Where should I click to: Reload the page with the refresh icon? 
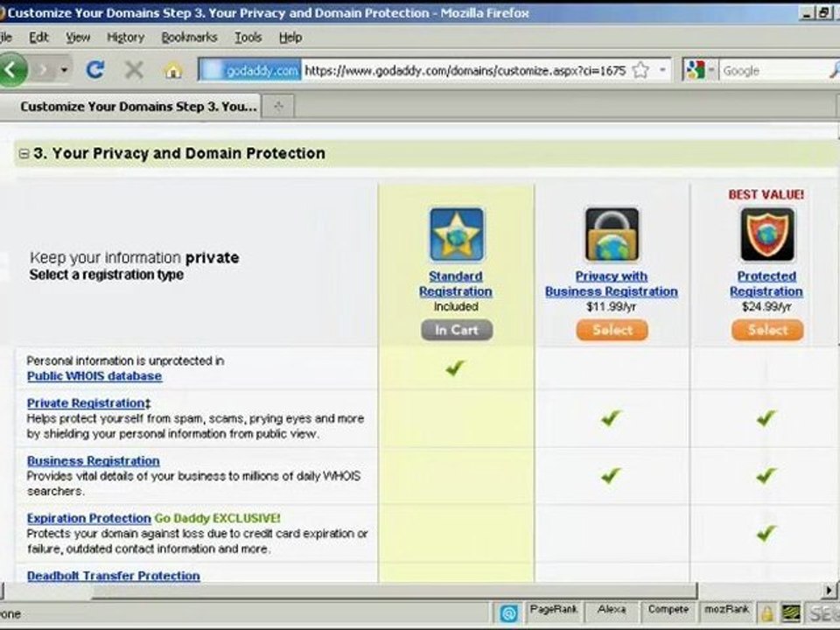pyautogui.click(x=95, y=70)
